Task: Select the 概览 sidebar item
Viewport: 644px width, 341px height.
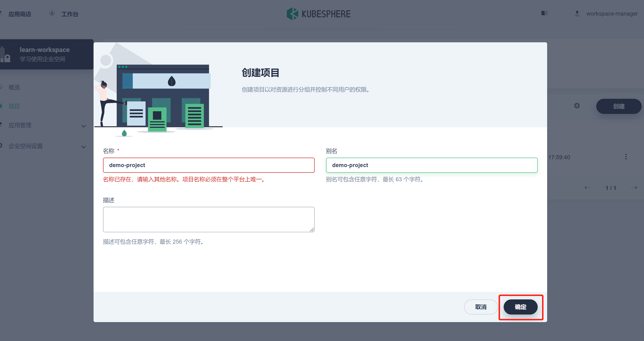Action: (x=14, y=87)
